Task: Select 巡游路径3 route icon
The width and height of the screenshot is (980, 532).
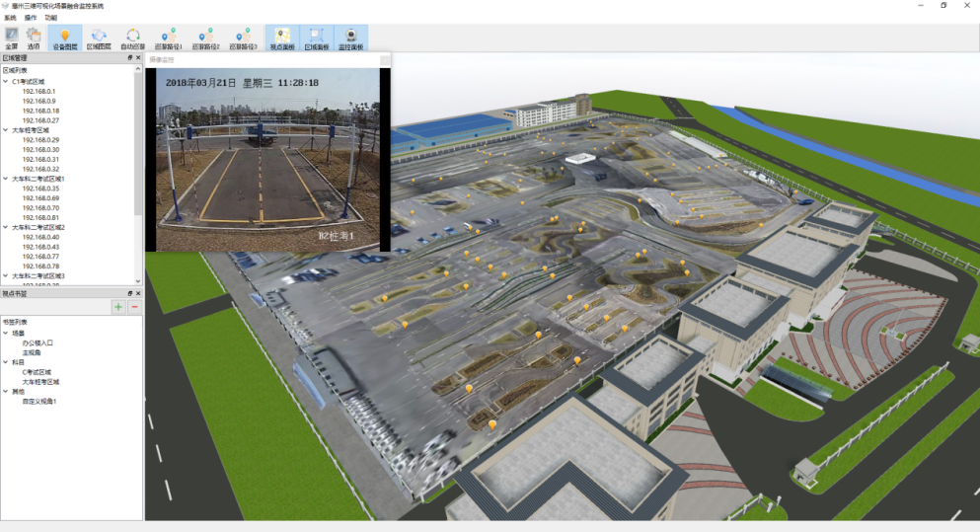Action: [x=243, y=38]
